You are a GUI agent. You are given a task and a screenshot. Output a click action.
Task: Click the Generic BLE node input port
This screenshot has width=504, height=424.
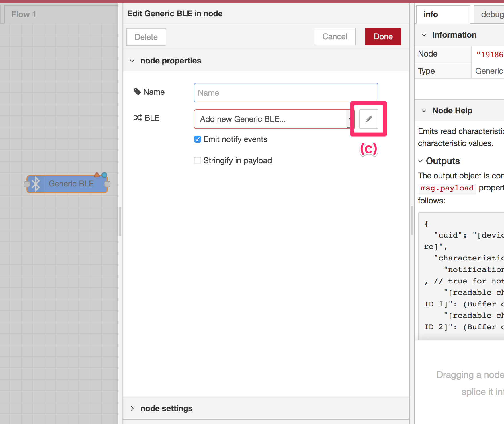pos(27,184)
